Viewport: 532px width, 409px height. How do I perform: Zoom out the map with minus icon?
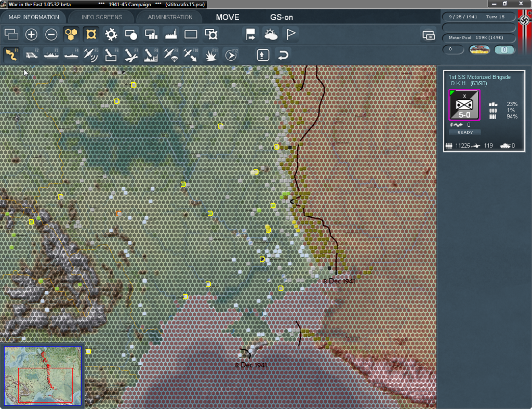pos(51,34)
